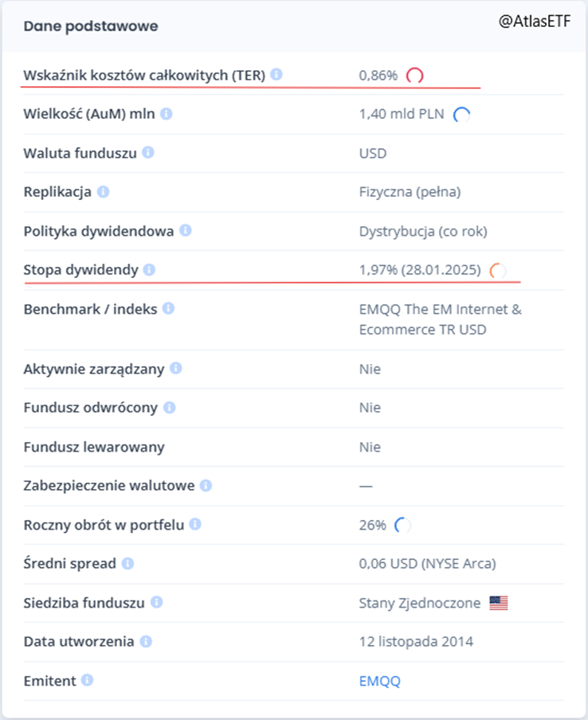Click the United States flag icon
This screenshot has width=588, height=720.
[x=497, y=603]
